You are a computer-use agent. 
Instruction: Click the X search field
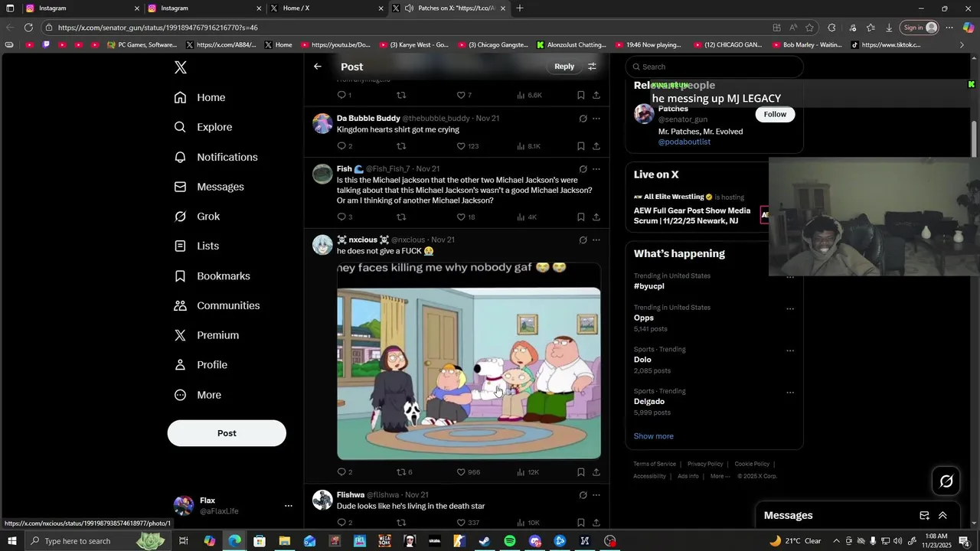point(714,67)
